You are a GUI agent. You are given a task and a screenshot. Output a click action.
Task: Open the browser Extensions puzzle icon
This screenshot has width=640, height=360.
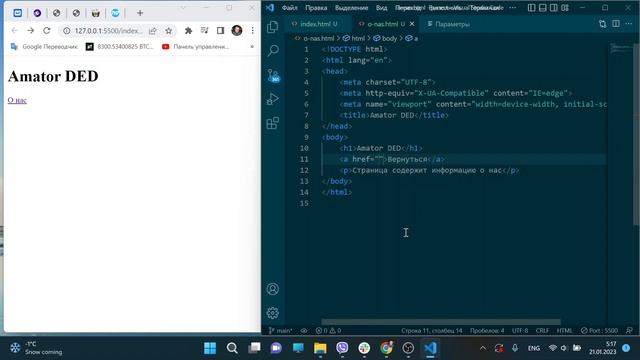[x=188, y=31]
